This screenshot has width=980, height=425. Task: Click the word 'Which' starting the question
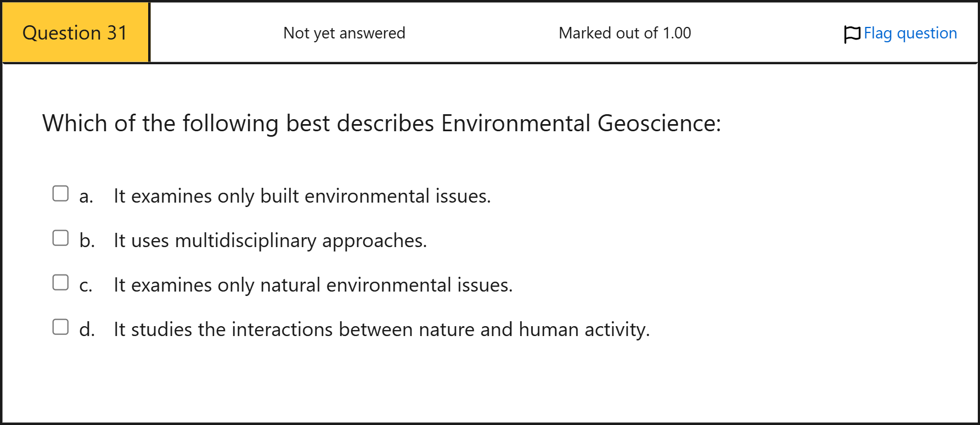75,123
